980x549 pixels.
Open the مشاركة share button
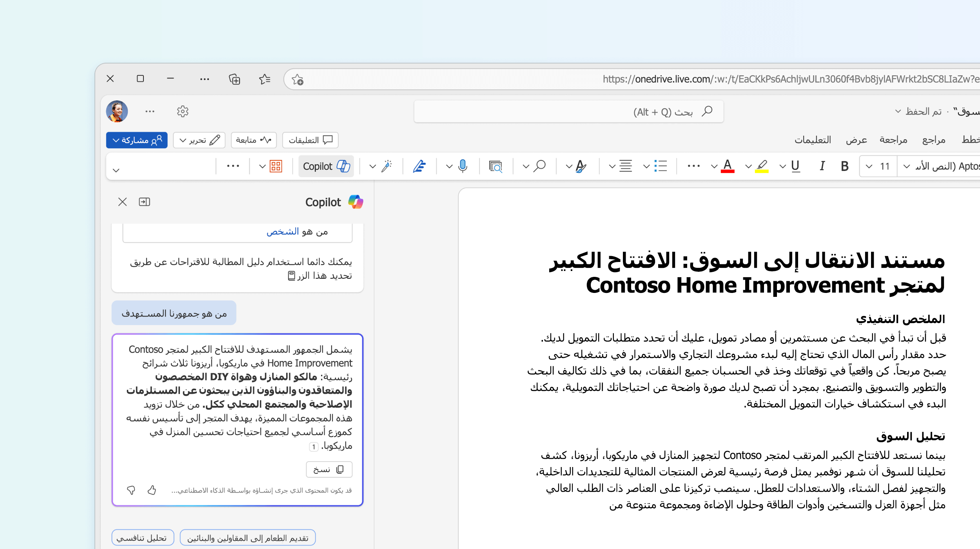(137, 140)
